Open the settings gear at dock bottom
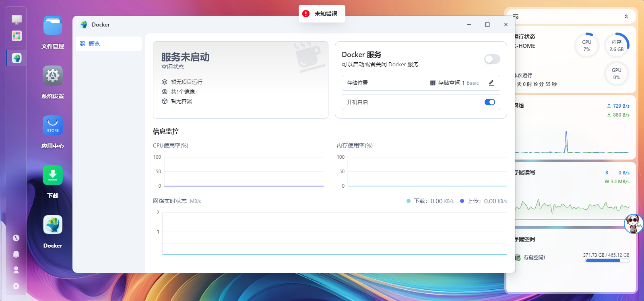 [16, 286]
